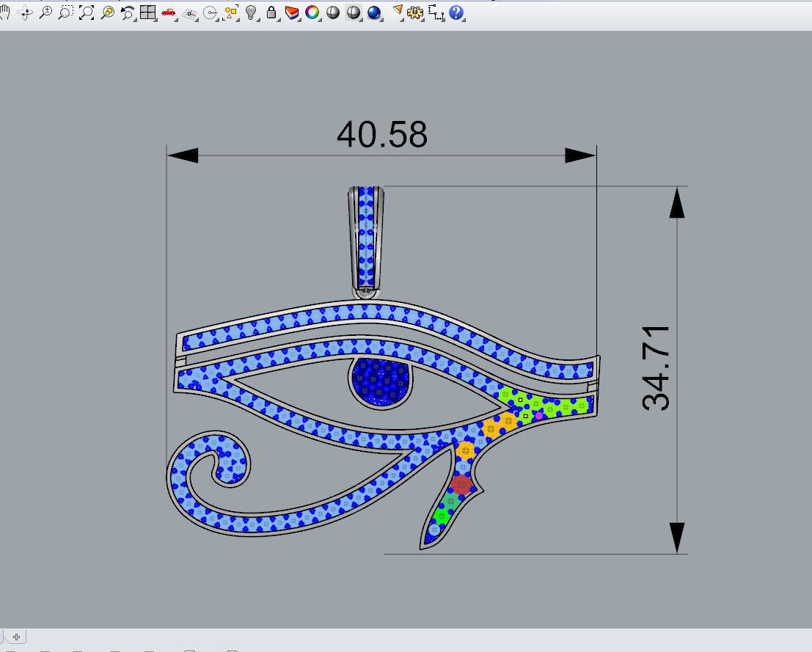
Task: Open the four-viewports layout icon
Action: pyautogui.click(x=147, y=12)
